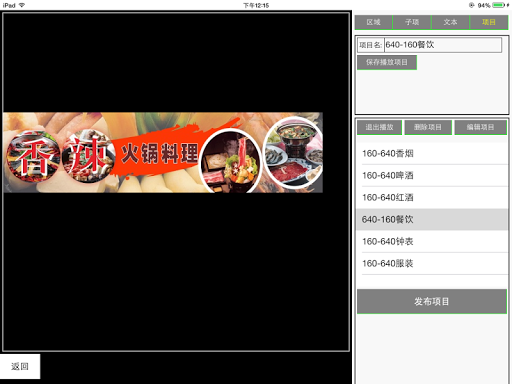
Task: Click the 项目名 text field
Action: 443,45
